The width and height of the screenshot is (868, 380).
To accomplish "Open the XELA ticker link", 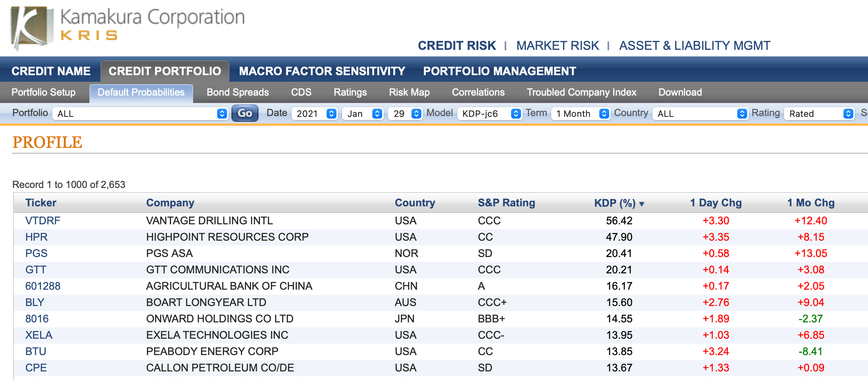I will coord(39,335).
